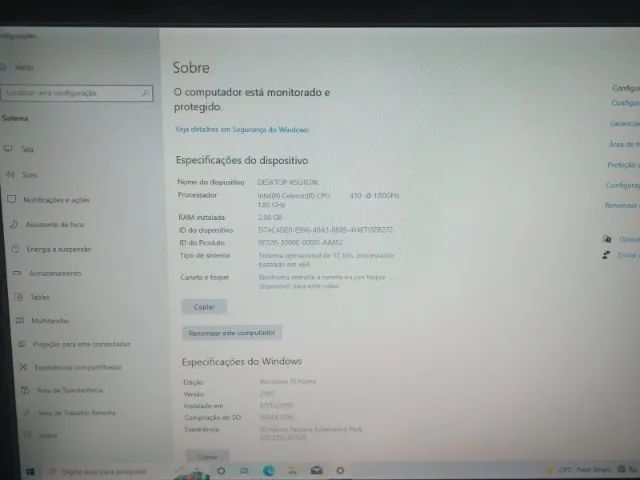Select the Compilação do SO value
The image size is (640, 480).
(x=276, y=417)
